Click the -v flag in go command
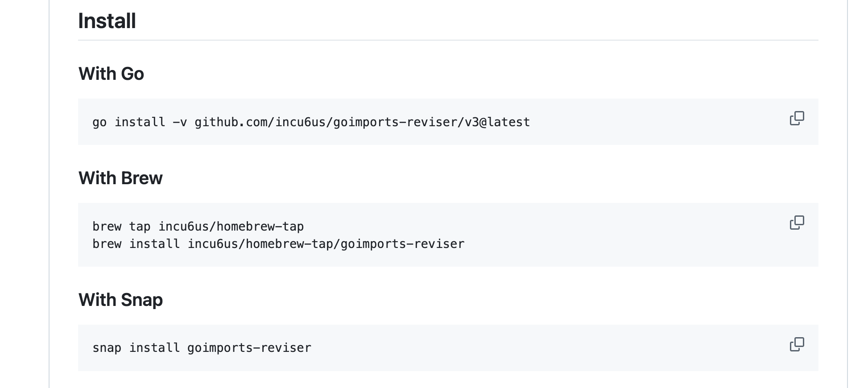 (x=180, y=122)
